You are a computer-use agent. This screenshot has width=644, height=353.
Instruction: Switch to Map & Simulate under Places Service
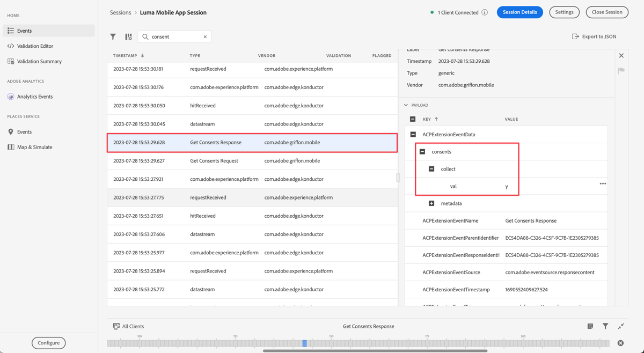(35, 146)
